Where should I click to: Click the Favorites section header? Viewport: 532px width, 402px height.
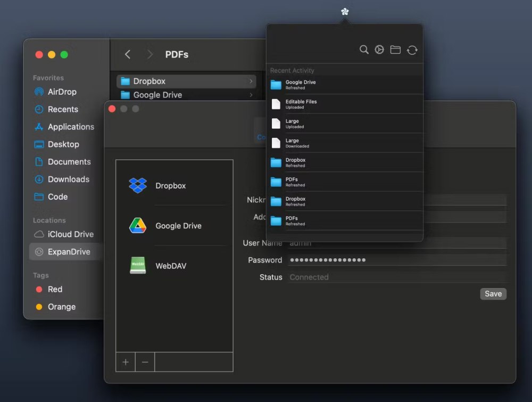click(x=48, y=78)
